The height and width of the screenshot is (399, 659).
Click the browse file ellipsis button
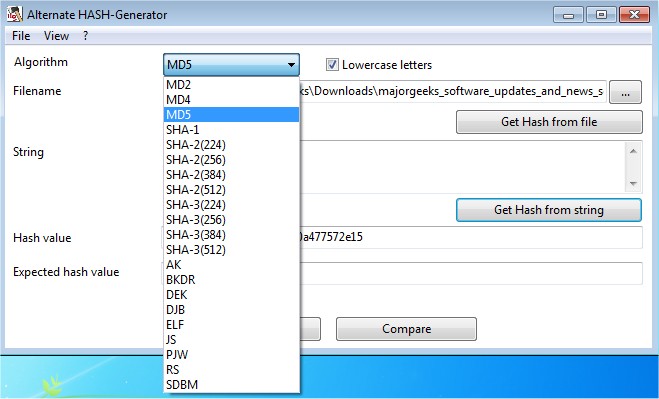coord(625,92)
